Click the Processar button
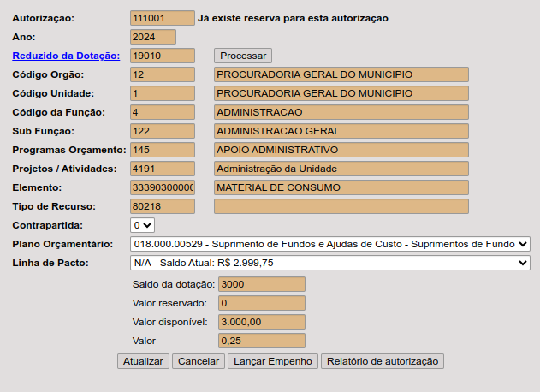The height and width of the screenshot is (392, 540). click(x=242, y=56)
